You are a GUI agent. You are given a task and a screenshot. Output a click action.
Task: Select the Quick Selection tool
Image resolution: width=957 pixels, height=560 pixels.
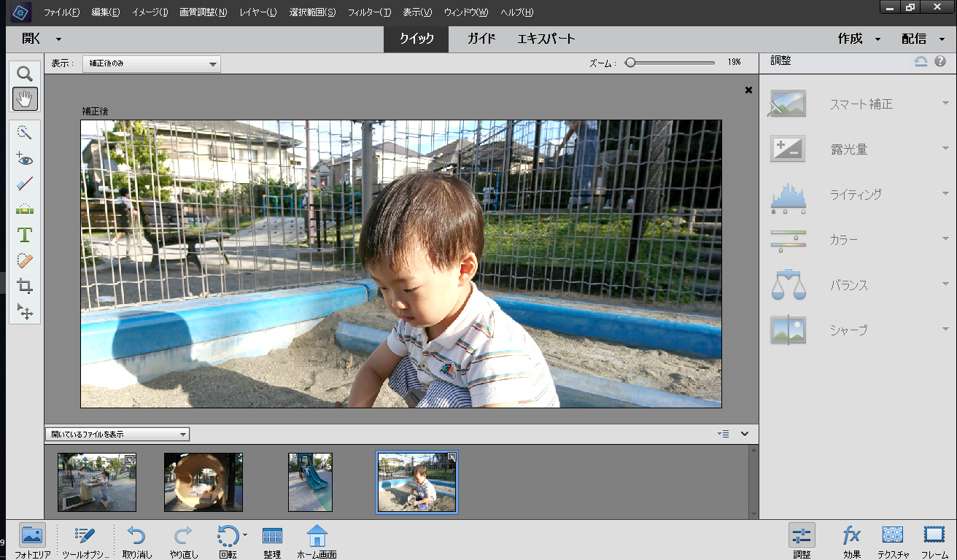coord(24,132)
